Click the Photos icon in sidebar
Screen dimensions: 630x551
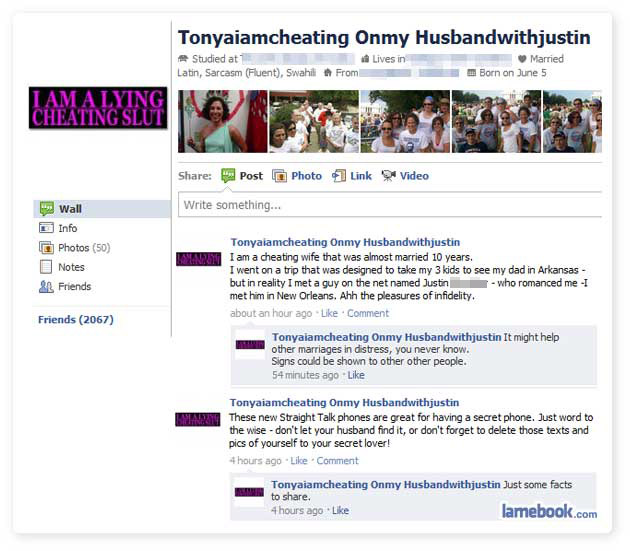pos(46,248)
